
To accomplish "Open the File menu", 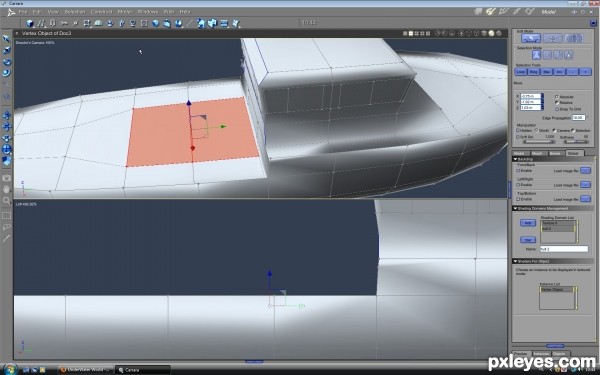I will pos(23,12).
